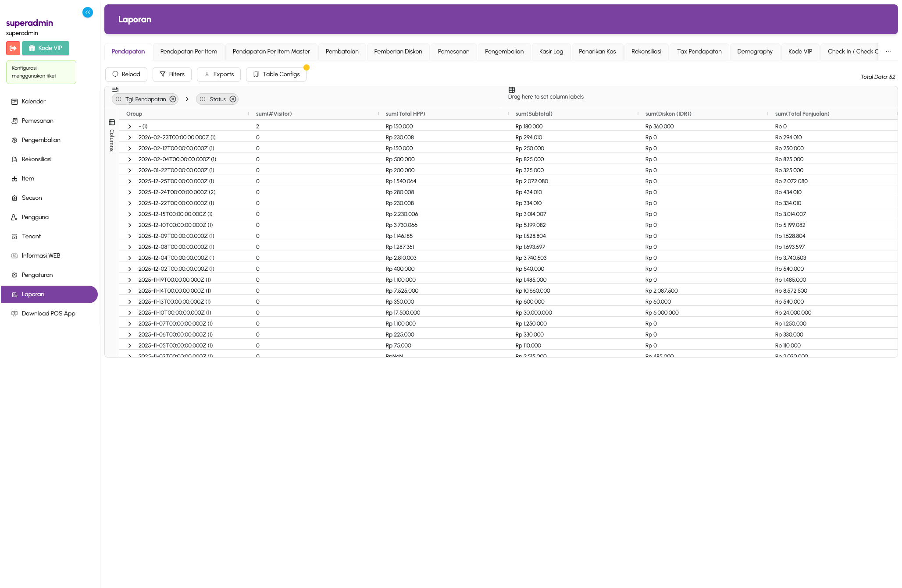The image size is (902, 588).
Task: Expand the 2026-02-23 group row
Action: (129, 137)
